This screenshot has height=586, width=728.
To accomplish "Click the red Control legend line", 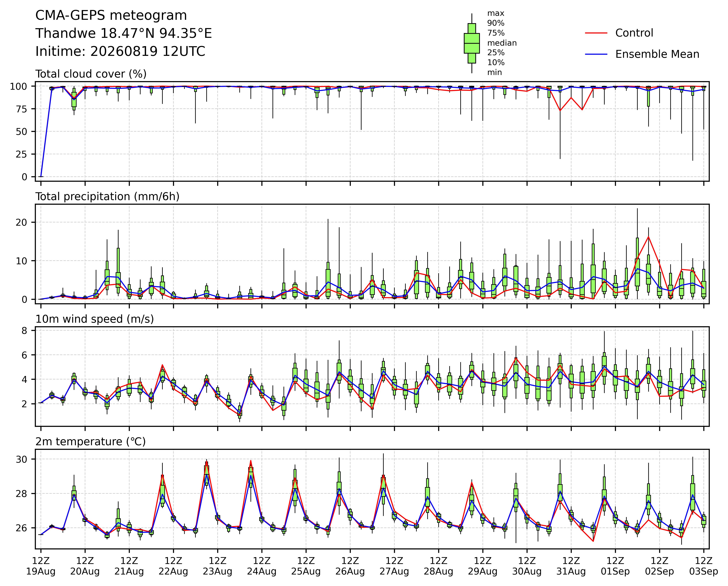I will 596,33.
